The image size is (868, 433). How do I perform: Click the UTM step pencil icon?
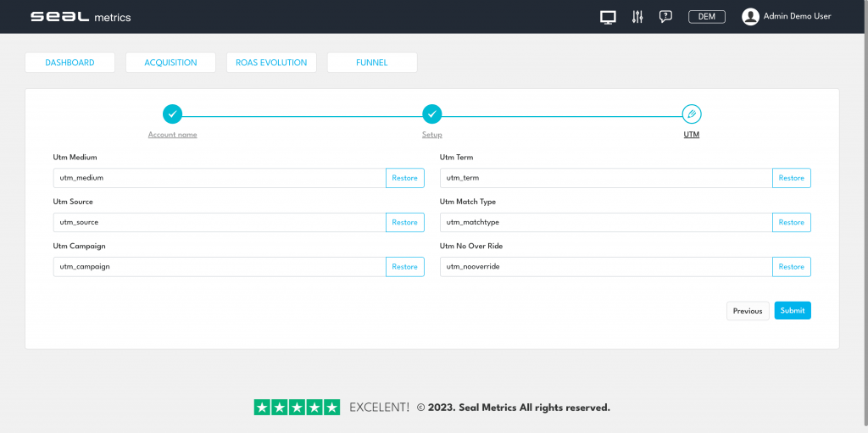point(692,114)
